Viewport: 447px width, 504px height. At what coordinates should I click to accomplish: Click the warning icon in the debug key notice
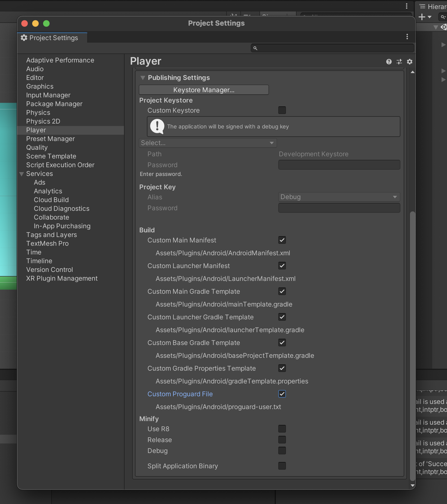click(x=157, y=126)
